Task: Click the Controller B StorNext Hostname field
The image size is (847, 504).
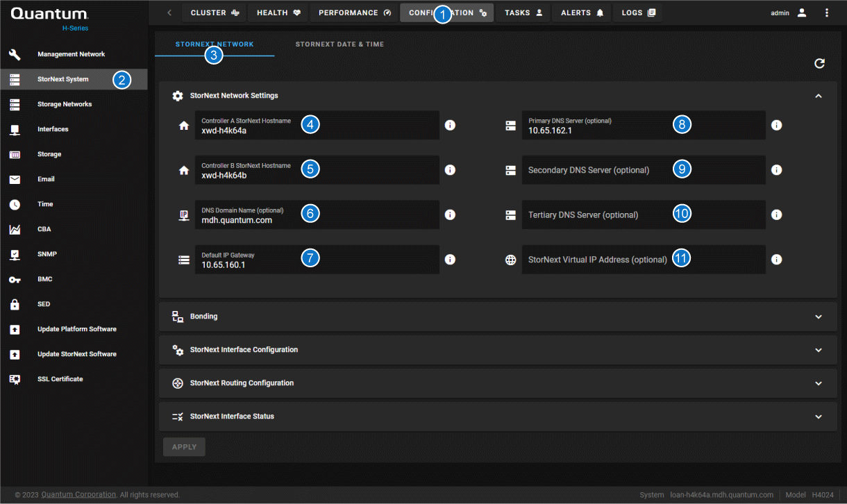Action: tap(317, 170)
